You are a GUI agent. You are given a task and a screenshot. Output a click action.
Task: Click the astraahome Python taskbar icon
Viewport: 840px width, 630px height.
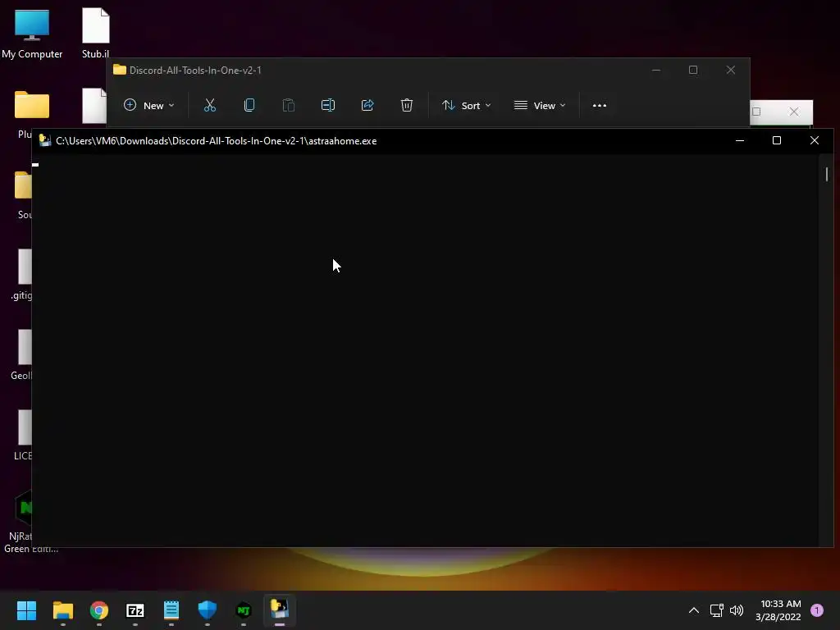pyautogui.click(x=280, y=610)
